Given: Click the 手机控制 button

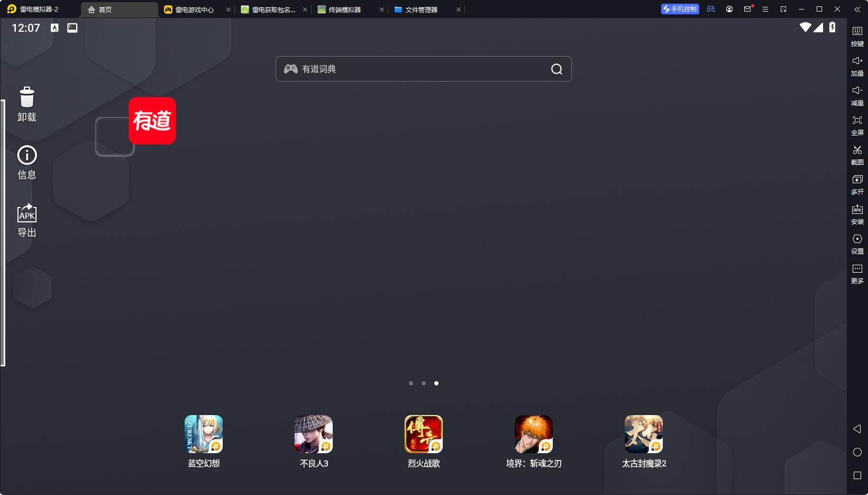Looking at the screenshot, I should pyautogui.click(x=680, y=9).
